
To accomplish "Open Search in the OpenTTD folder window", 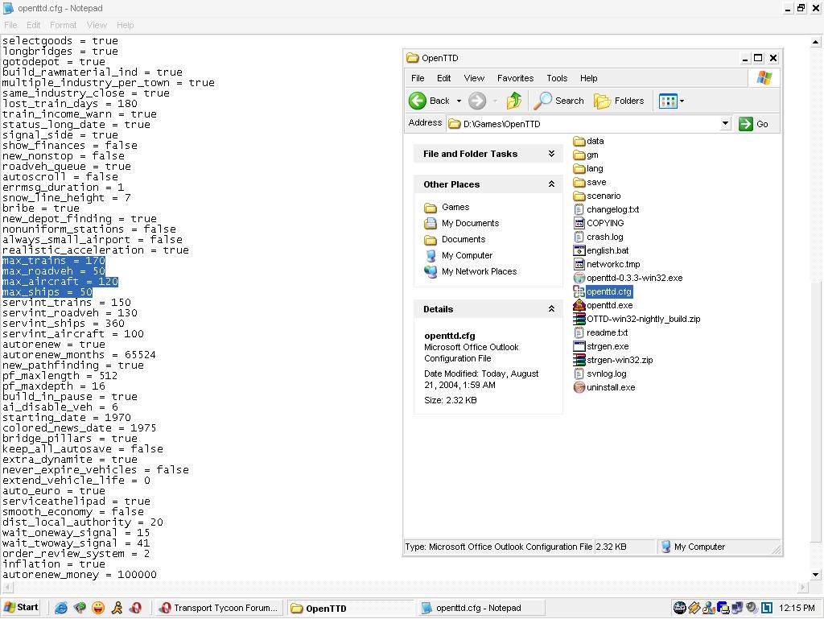I will (558, 101).
